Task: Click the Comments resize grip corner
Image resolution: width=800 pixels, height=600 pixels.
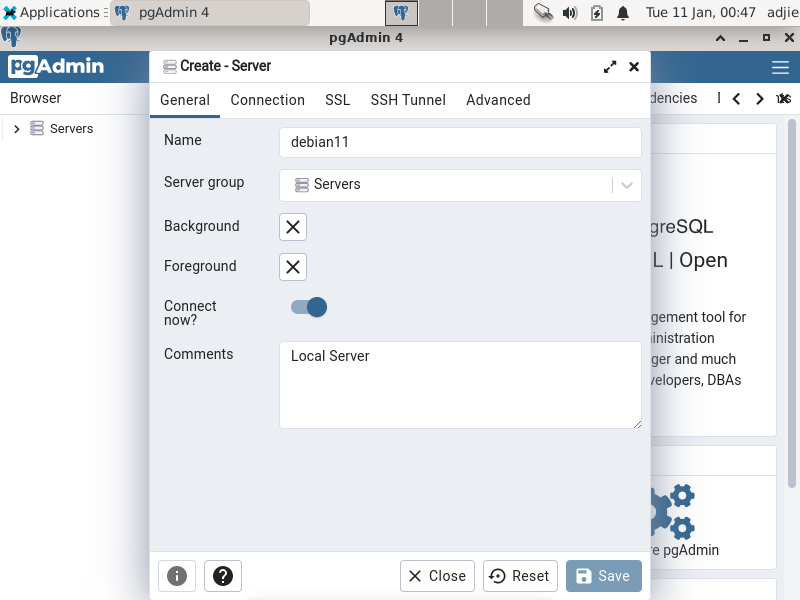Action: tap(637, 424)
